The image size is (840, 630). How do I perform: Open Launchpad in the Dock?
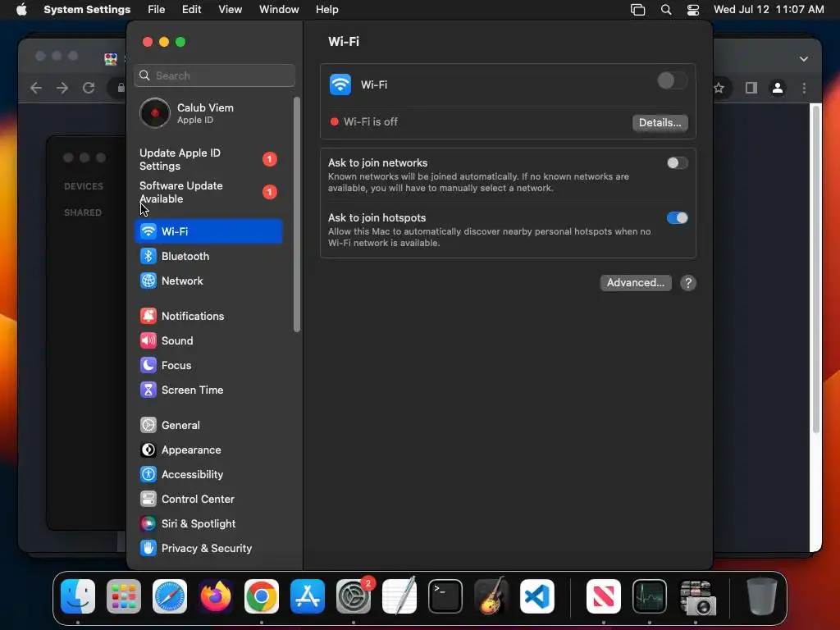124,596
